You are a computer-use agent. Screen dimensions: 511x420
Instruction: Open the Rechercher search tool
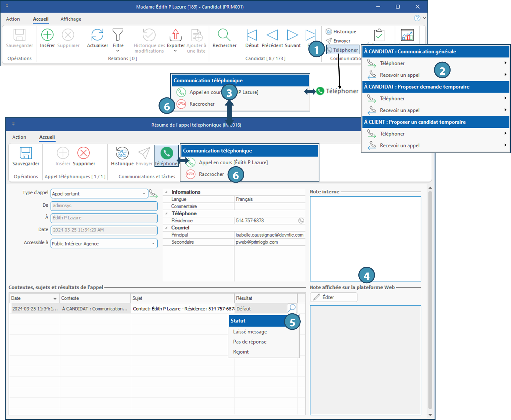pos(224,35)
